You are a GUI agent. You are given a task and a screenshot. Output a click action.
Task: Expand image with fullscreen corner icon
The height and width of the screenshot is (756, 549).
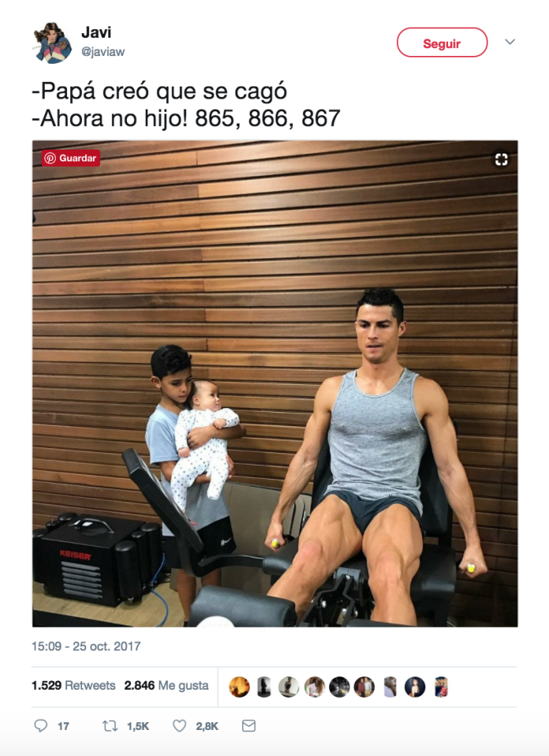501,159
